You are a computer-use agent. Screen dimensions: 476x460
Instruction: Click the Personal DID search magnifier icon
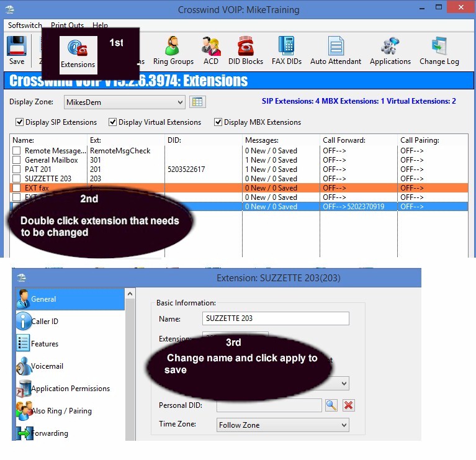tap(331, 405)
